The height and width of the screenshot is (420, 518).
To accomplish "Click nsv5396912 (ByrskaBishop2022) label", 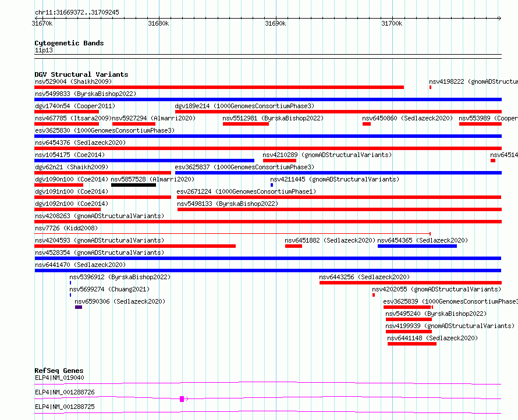I will (120, 277).
